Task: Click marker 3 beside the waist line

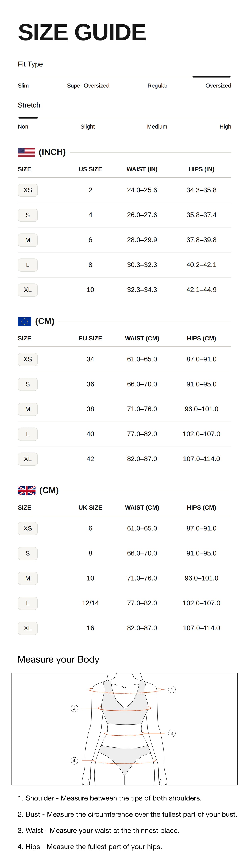Action: tap(172, 733)
